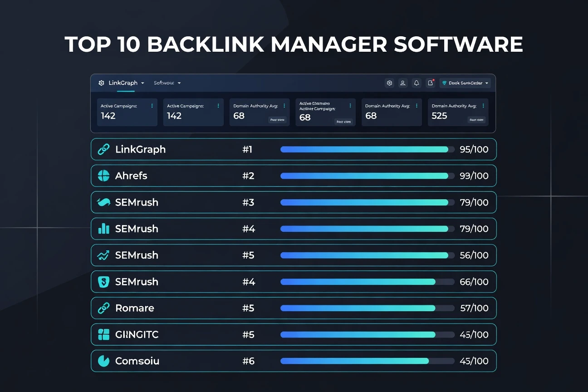
Task: Open the Softwout menu in the header
Action: [167, 83]
